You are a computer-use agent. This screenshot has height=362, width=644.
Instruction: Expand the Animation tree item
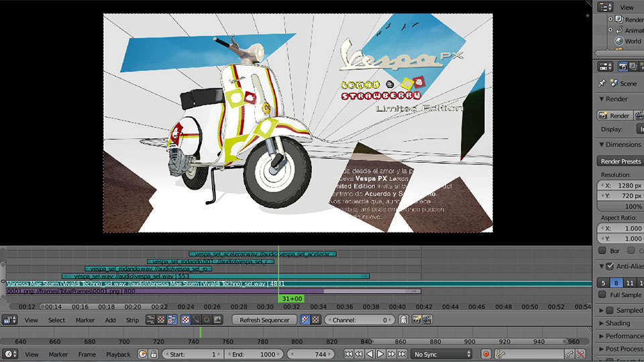(610, 30)
